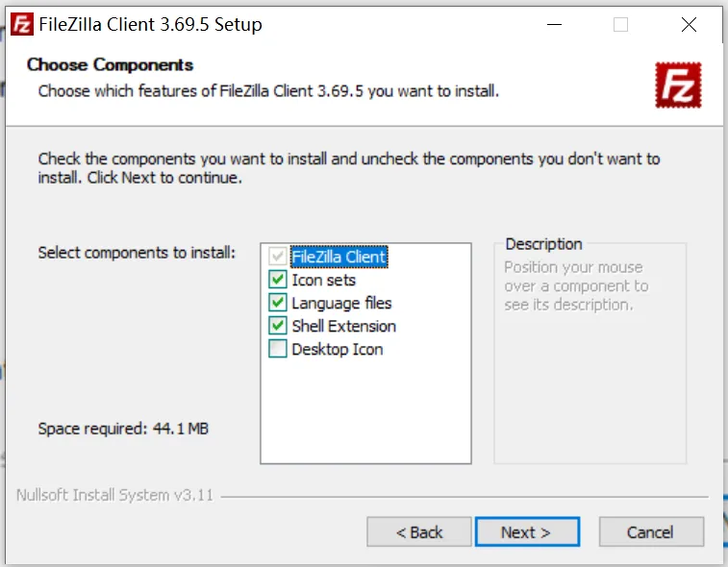Minimize the setup window
The height and width of the screenshot is (567, 728).
point(552,25)
